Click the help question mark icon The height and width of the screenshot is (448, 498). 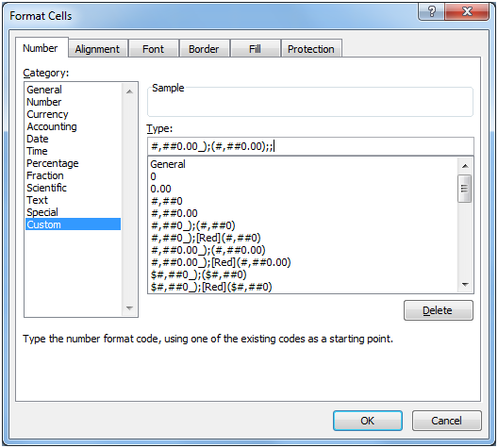[431, 11]
